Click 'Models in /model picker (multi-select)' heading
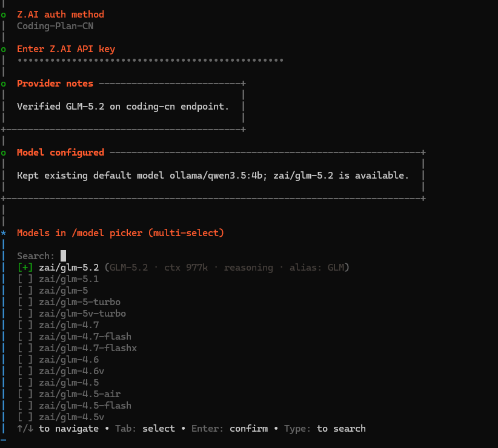498x448 pixels. pos(121,233)
